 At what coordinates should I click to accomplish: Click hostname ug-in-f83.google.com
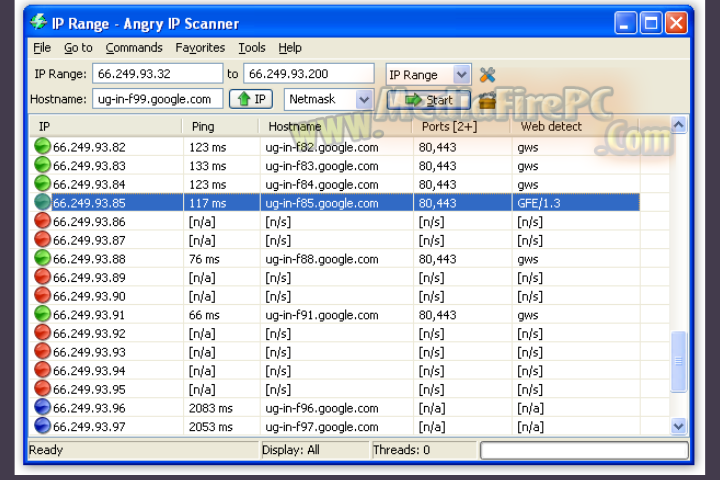coord(321,166)
